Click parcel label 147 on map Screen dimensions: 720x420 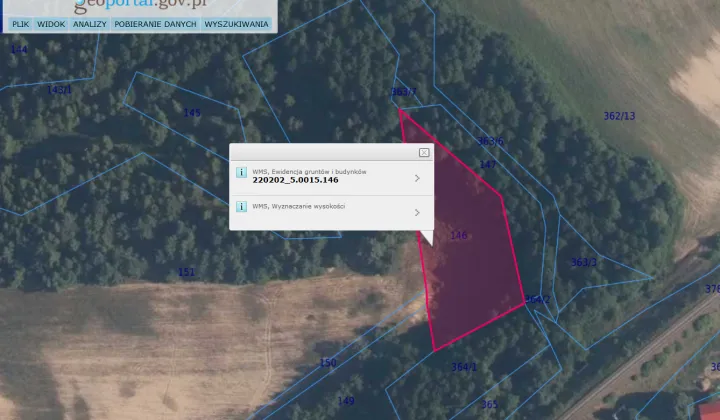pyautogui.click(x=488, y=164)
